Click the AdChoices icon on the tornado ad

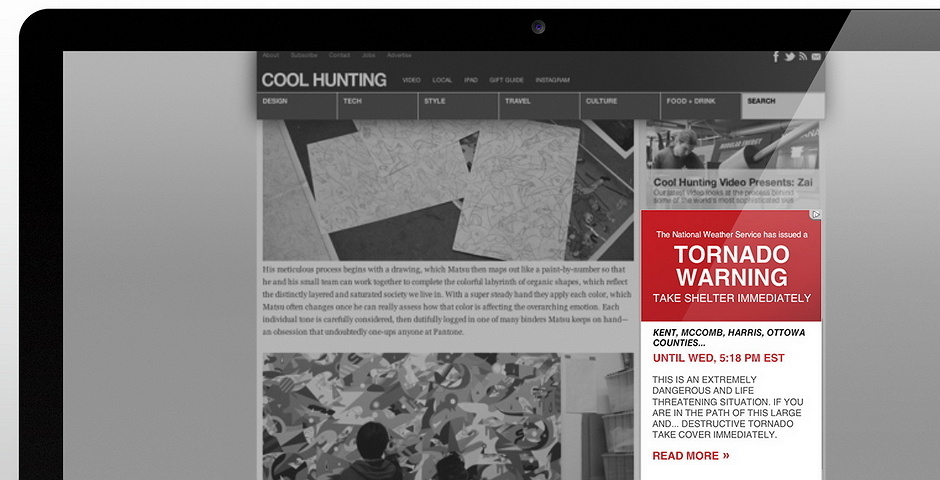click(x=815, y=215)
